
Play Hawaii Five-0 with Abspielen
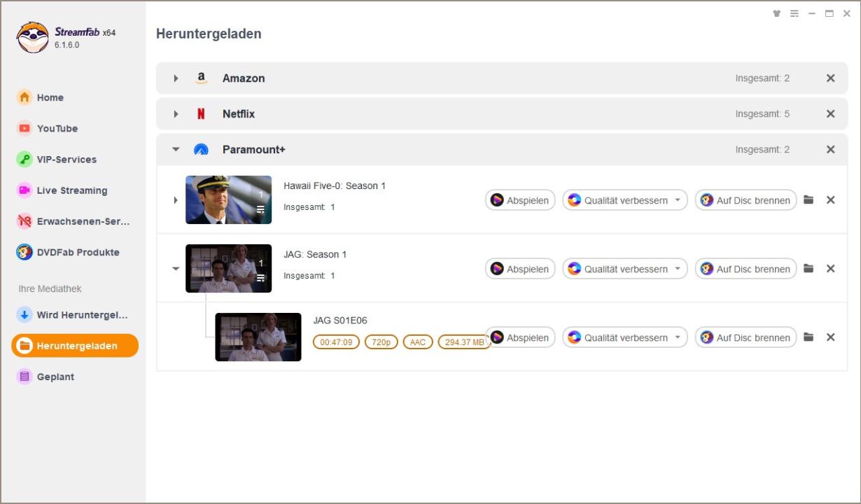coord(520,200)
